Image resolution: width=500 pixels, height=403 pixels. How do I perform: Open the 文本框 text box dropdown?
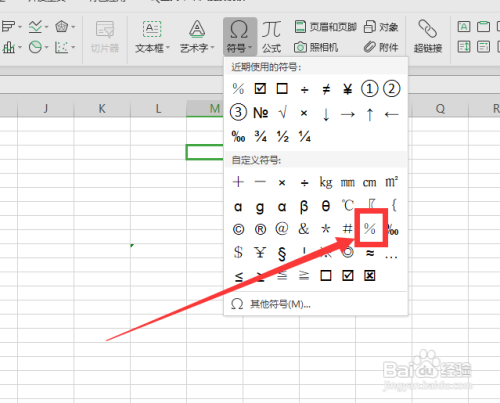point(152,37)
